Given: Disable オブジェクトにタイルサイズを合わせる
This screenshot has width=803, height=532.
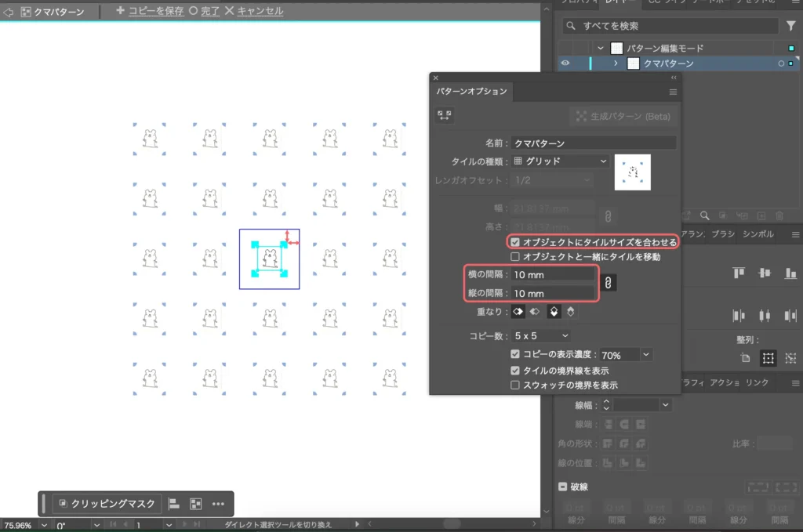Looking at the screenshot, I should 516,241.
